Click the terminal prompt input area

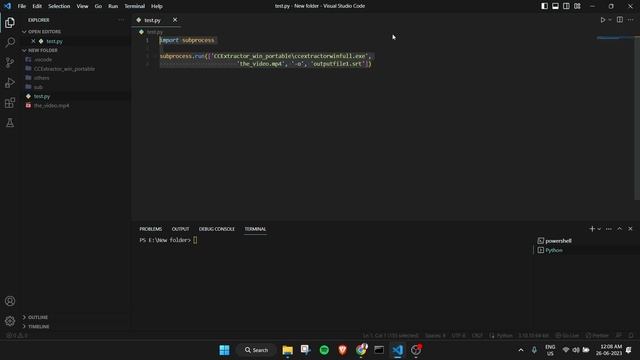(195, 240)
